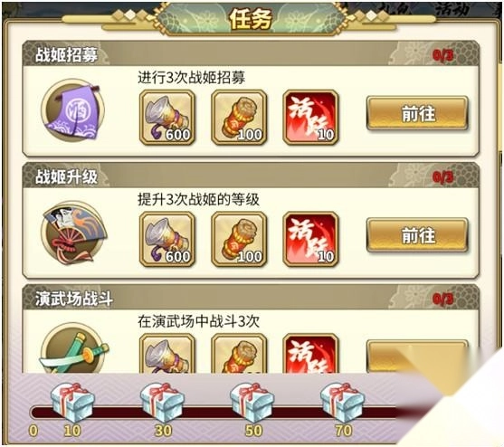Click the partially hidden button for 演武场战斗
The height and width of the screenshot is (447, 504).
click(x=417, y=357)
